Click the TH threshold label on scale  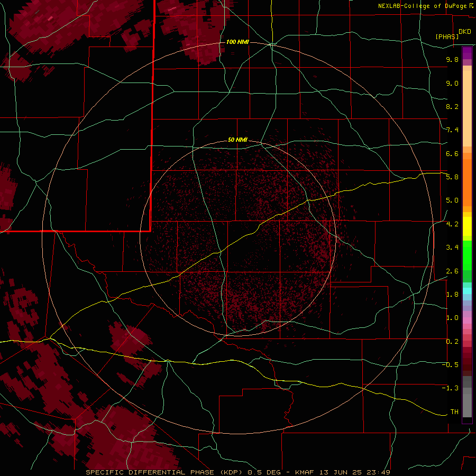click(x=454, y=412)
